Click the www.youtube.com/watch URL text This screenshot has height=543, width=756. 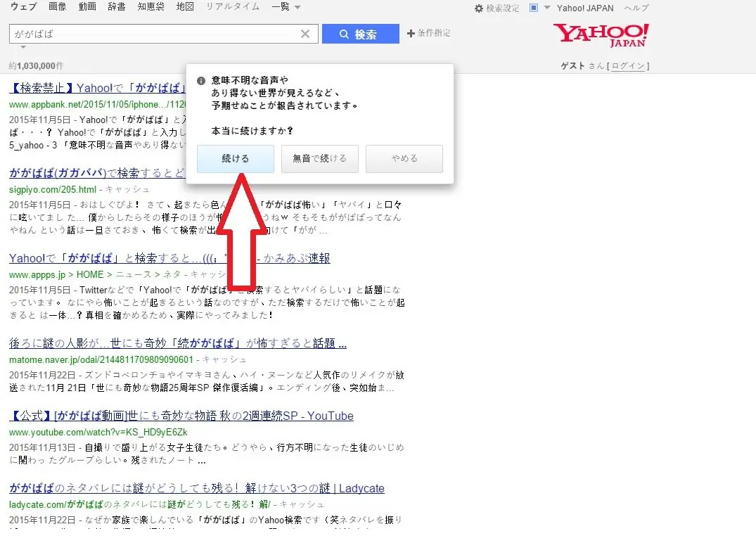[x=98, y=432]
